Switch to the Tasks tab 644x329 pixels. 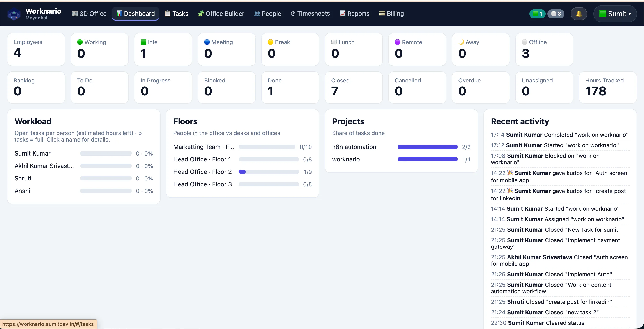click(x=177, y=14)
